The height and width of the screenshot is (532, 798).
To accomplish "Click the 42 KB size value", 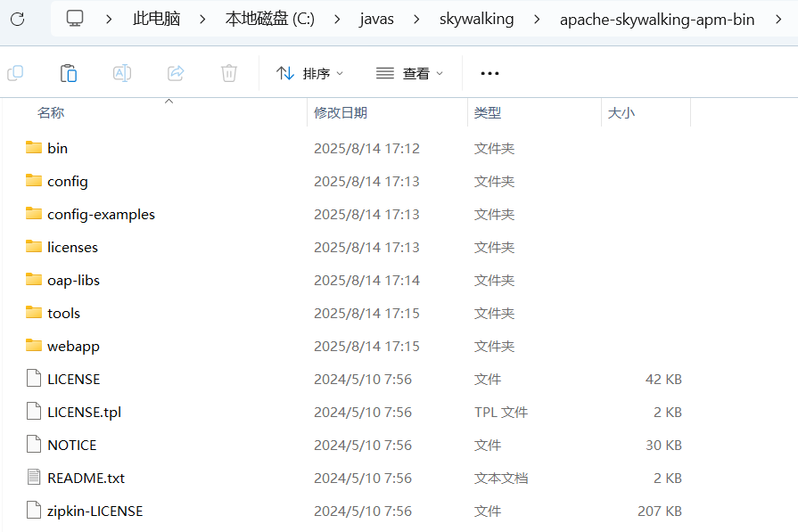I will click(x=663, y=380).
